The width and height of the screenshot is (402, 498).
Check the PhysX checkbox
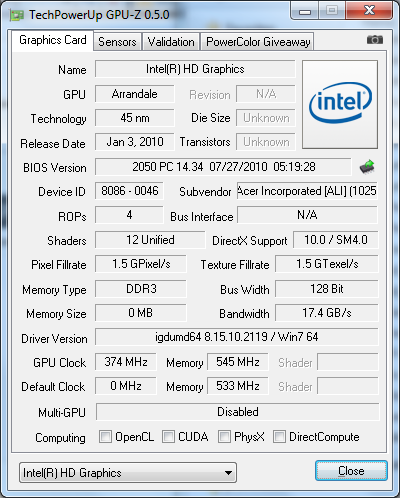click(x=224, y=436)
